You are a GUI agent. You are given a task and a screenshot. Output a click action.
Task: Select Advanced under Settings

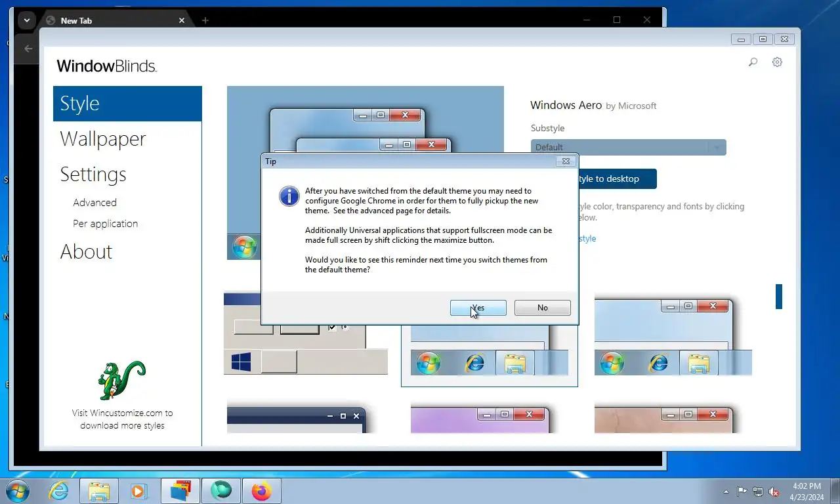click(x=95, y=203)
